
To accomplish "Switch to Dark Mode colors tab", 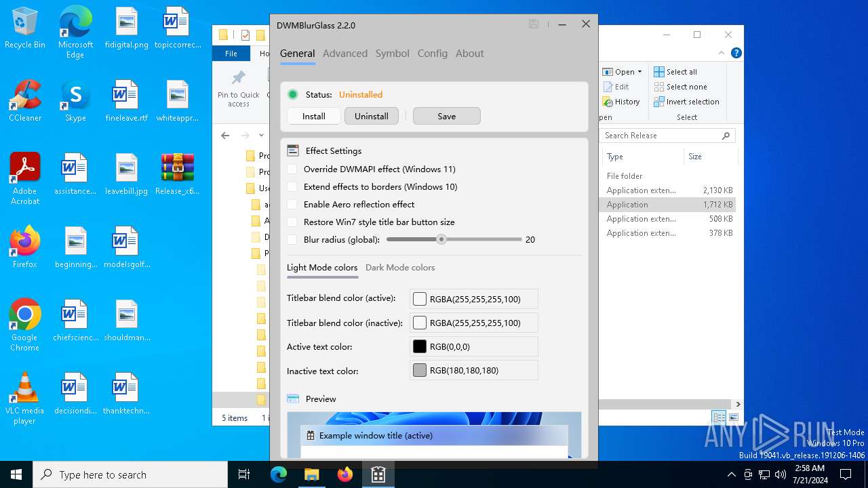I will click(x=400, y=268).
